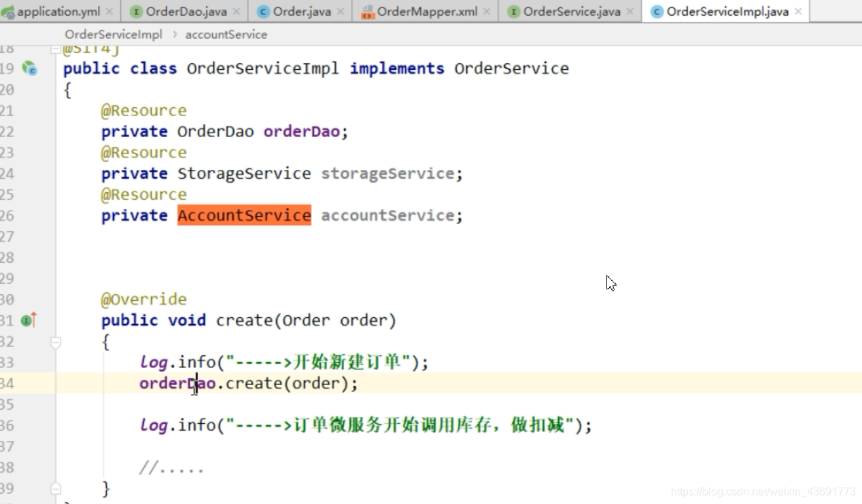Image resolution: width=862 pixels, height=504 pixels.
Task: Click the OrderDao.java interface file icon
Action: (x=135, y=12)
